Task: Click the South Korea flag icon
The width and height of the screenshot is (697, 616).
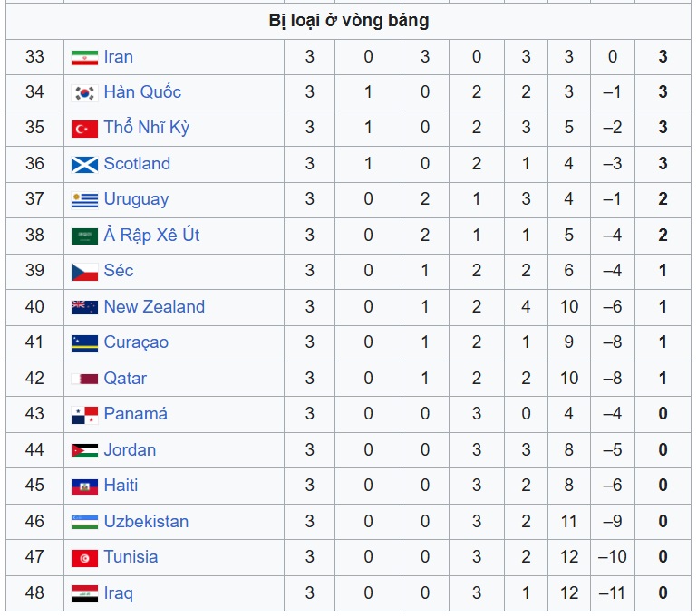Action: [84, 93]
